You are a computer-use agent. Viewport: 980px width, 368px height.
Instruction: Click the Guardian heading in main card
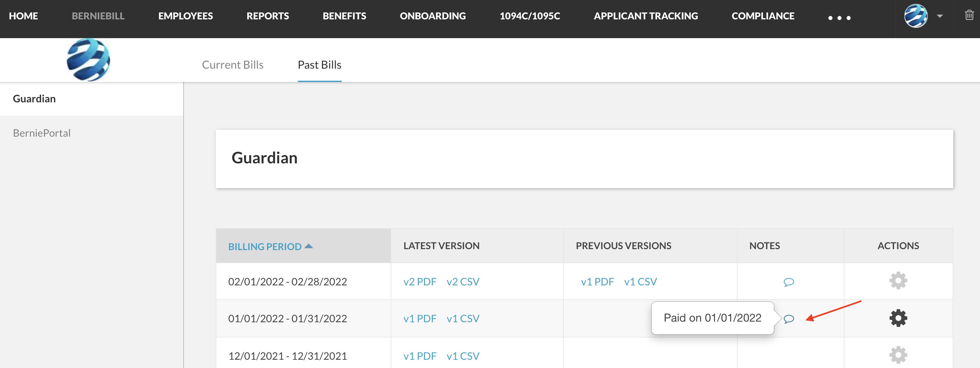(264, 158)
